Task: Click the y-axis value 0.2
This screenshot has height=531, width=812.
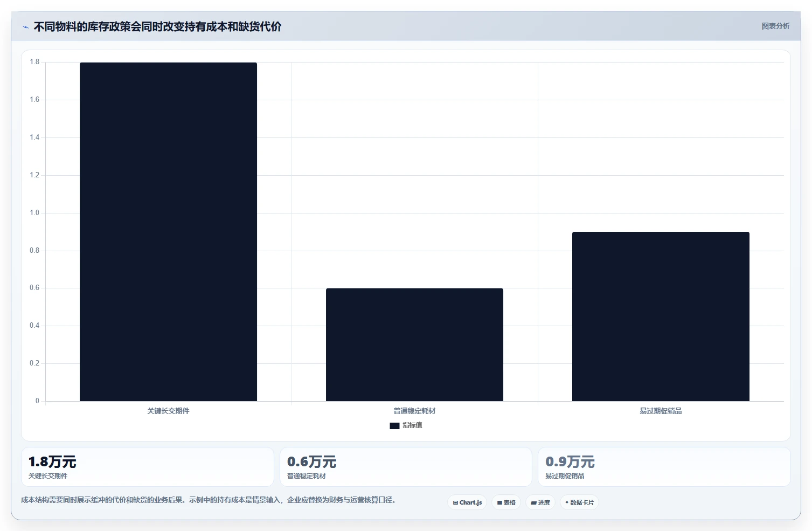Action: click(x=34, y=363)
